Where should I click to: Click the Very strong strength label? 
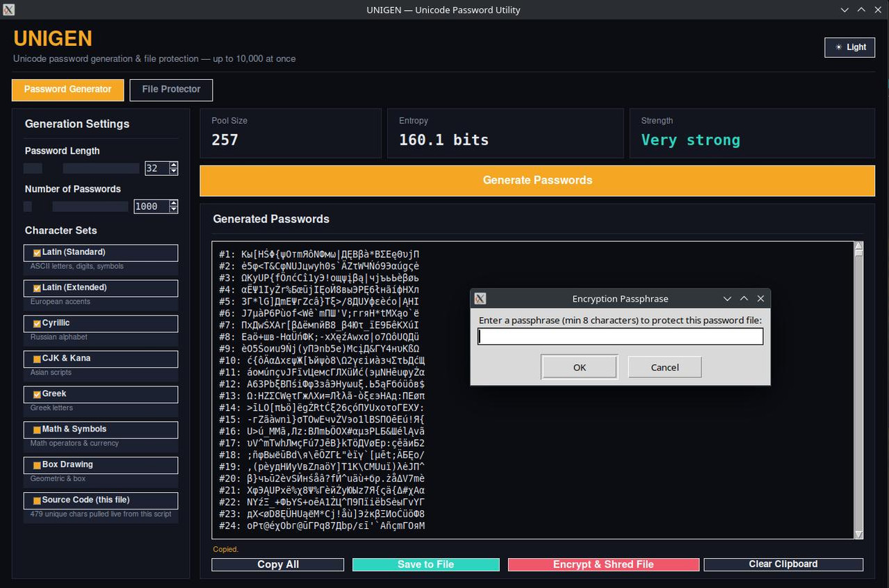click(x=691, y=140)
